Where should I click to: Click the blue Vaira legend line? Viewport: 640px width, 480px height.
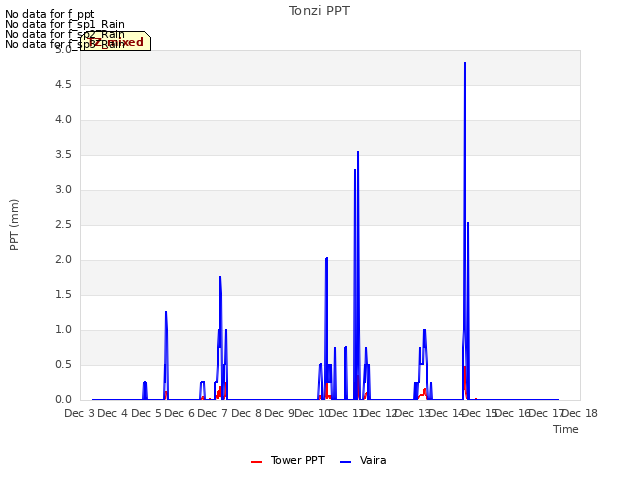coord(345,462)
